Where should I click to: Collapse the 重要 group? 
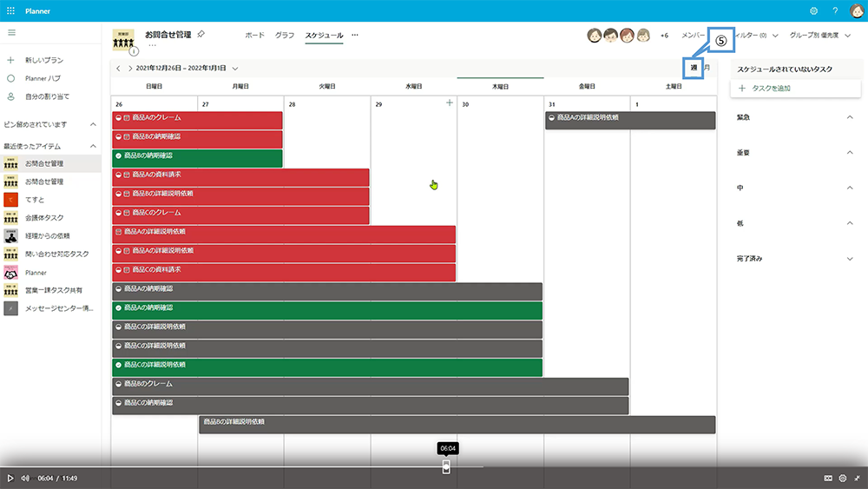click(x=850, y=153)
